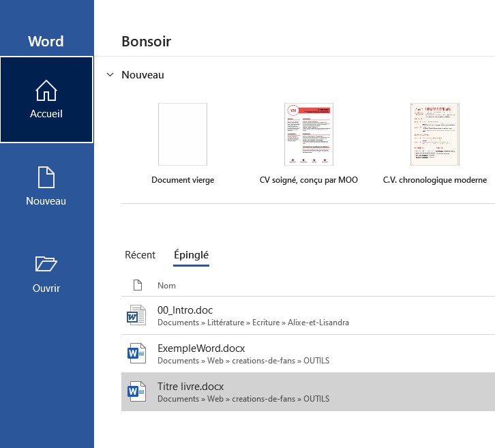
Task: Click the CV soigné, conçu par MOO label
Action: [309, 180]
